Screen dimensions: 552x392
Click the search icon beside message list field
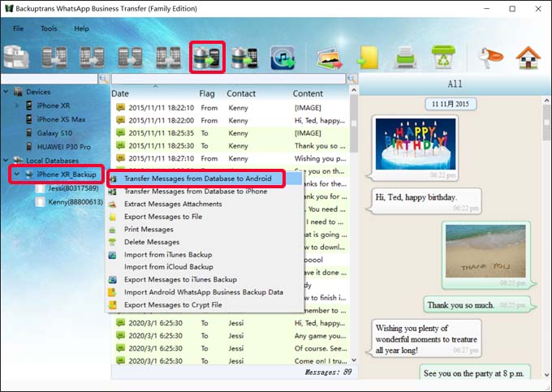351,79
